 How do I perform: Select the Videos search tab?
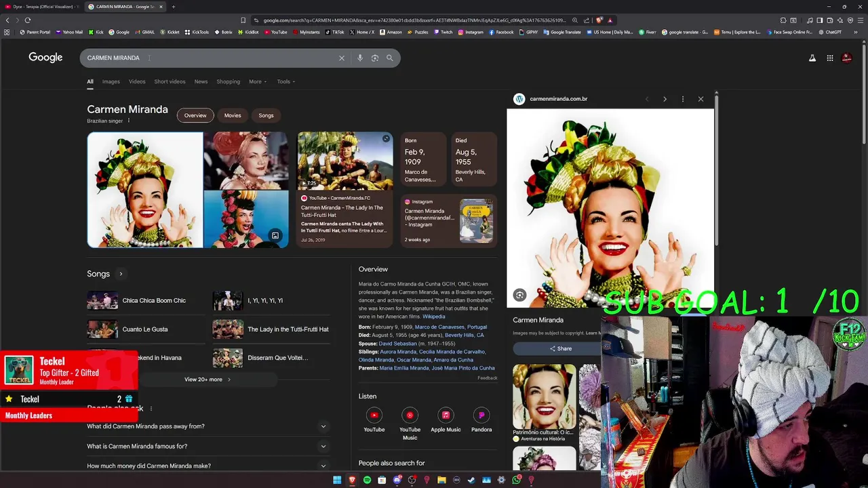tap(137, 81)
